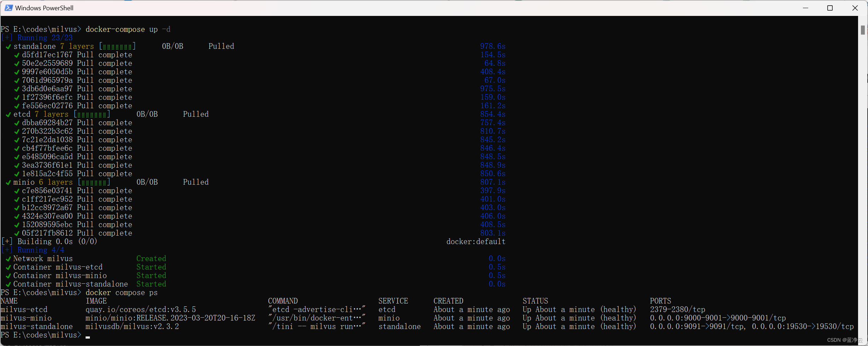Screen dimensions: 868x346
Task: Click image 'minio/minio:RELEASE.2023-03-20T20-16-18Z'
Action: (170, 318)
